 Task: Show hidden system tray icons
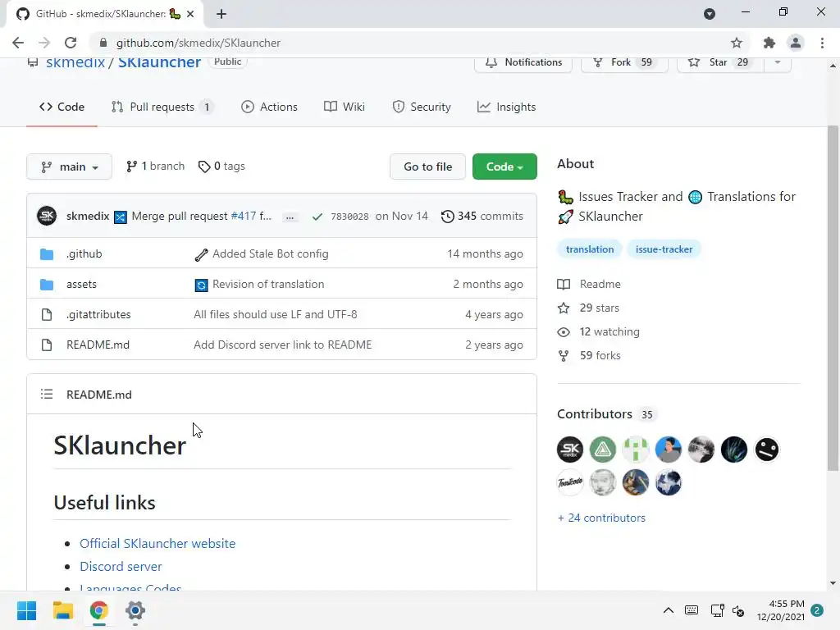668,610
